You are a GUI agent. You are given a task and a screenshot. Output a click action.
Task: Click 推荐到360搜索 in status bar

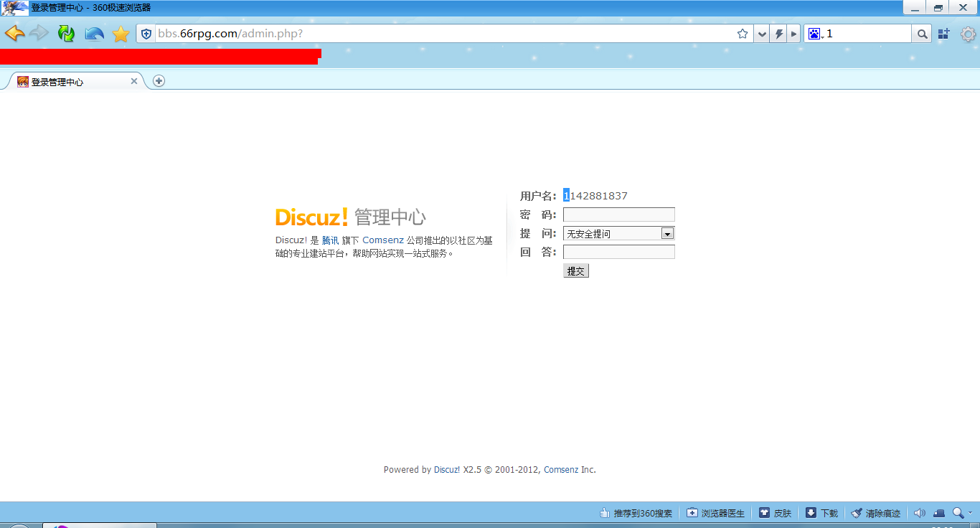click(636, 513)
